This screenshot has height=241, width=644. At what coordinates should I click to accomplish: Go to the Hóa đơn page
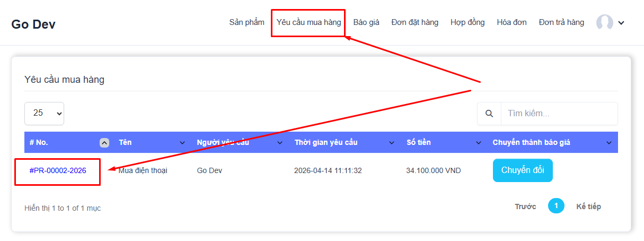(x=511, y=22)
